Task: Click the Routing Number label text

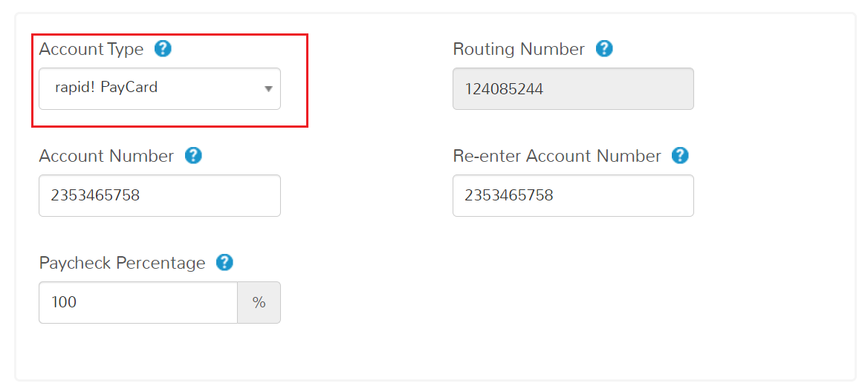Action: [x=519, y=49]
